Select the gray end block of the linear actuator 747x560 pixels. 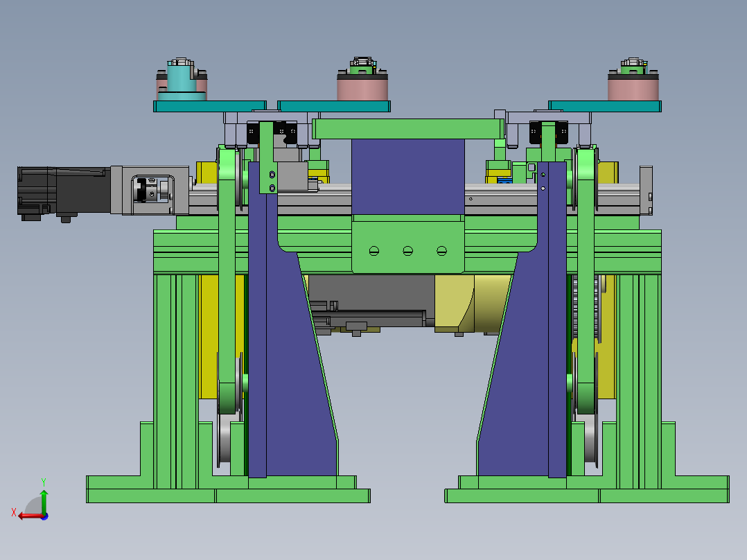pyautogui.click(x=646, y=191)
